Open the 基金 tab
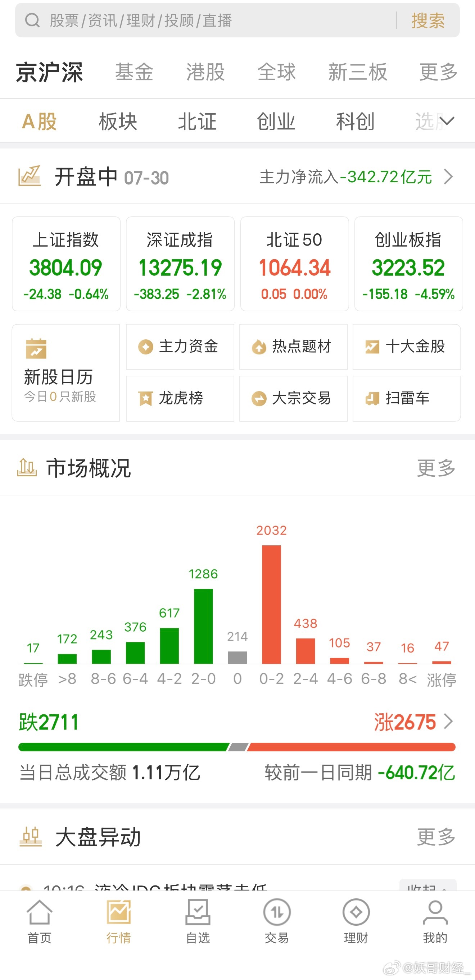Image resolution: width=475 pixels, height=980 pixels. [x=134, y=72]
